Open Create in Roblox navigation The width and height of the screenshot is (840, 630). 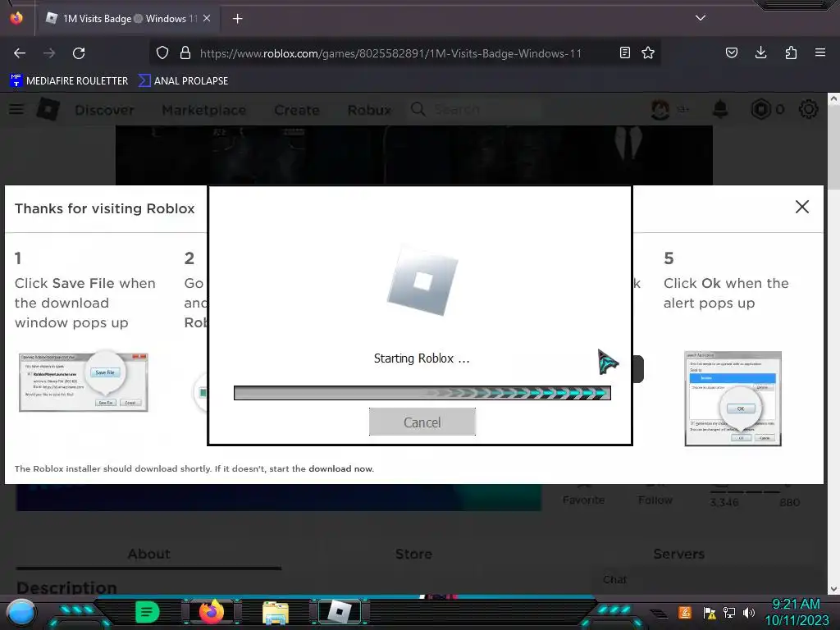tap(297, 110)
